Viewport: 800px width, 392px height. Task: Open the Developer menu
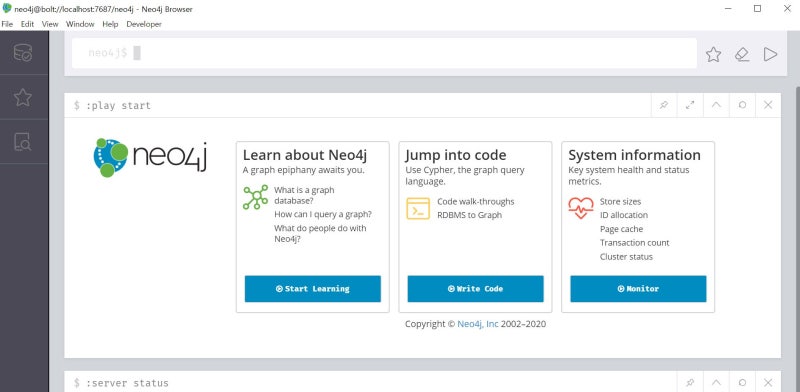click(x=144, y=24)
